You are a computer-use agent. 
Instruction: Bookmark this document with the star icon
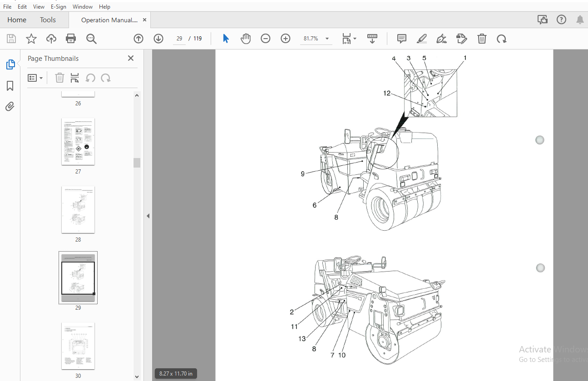[31, 39]
